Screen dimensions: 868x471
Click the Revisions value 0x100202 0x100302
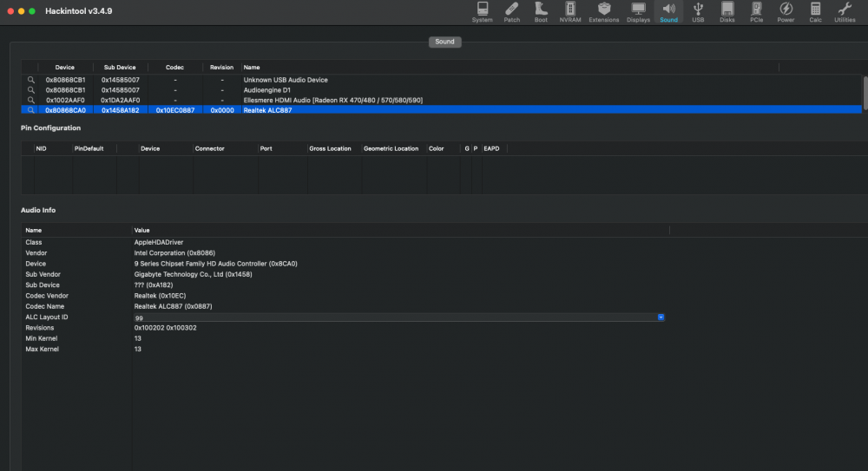[x=165, y=328]
